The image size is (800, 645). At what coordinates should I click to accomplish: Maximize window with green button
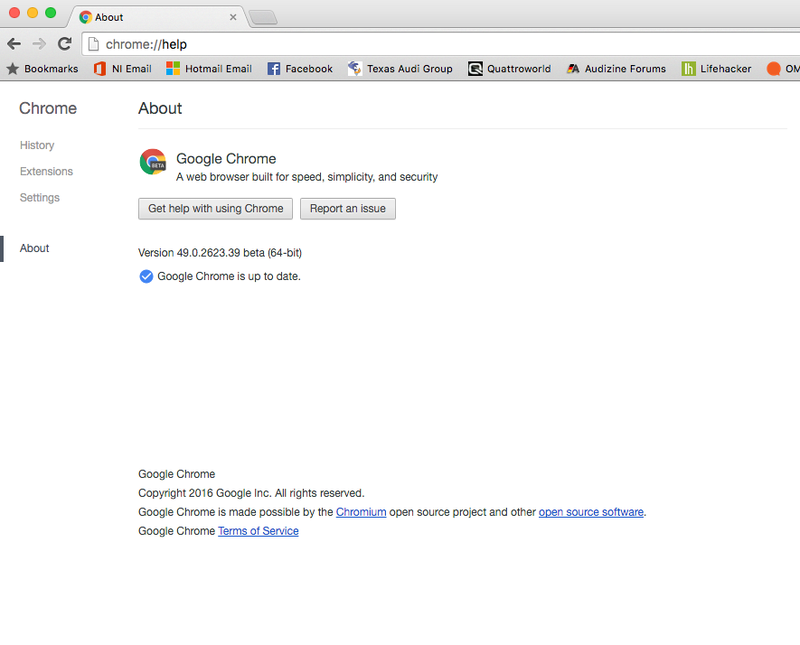pyautogui.click(x=51, y=13)
